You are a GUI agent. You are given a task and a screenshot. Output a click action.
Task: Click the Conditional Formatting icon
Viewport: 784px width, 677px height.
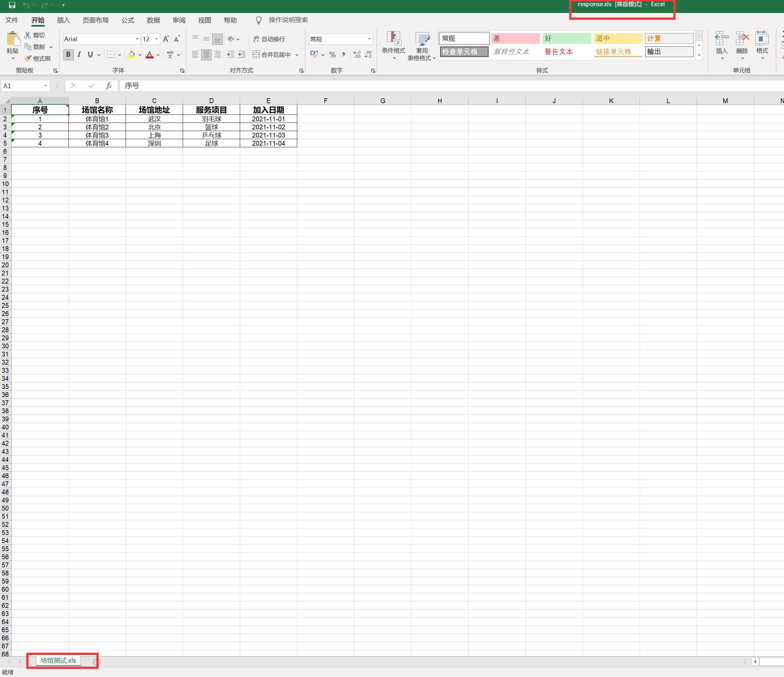tap(393, 39)
